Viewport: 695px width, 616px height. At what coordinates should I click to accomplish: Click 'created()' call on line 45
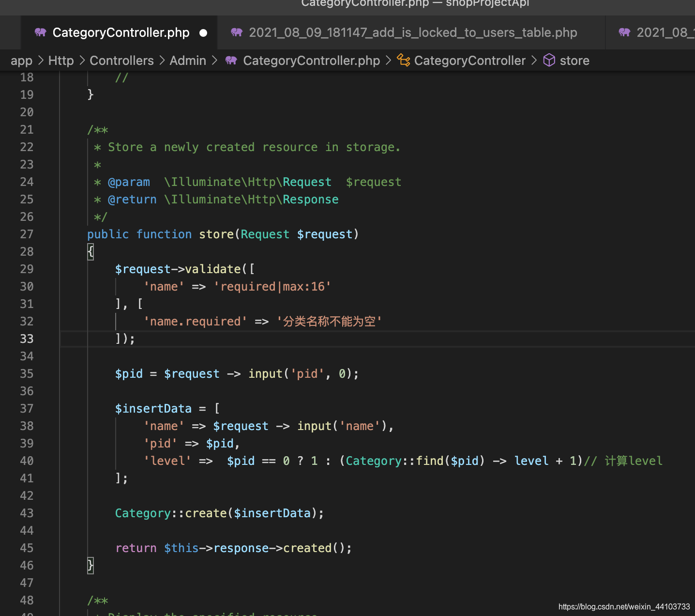point(314,548)
